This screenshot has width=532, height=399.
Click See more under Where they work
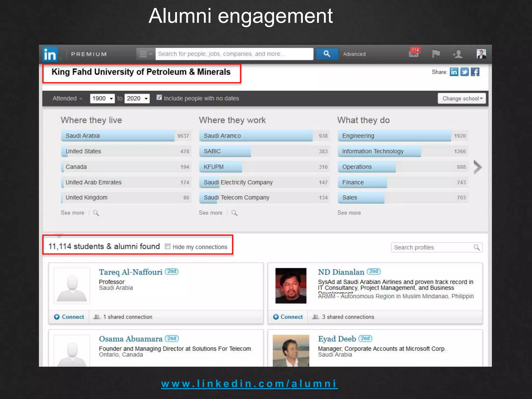[x=211, y=213]
